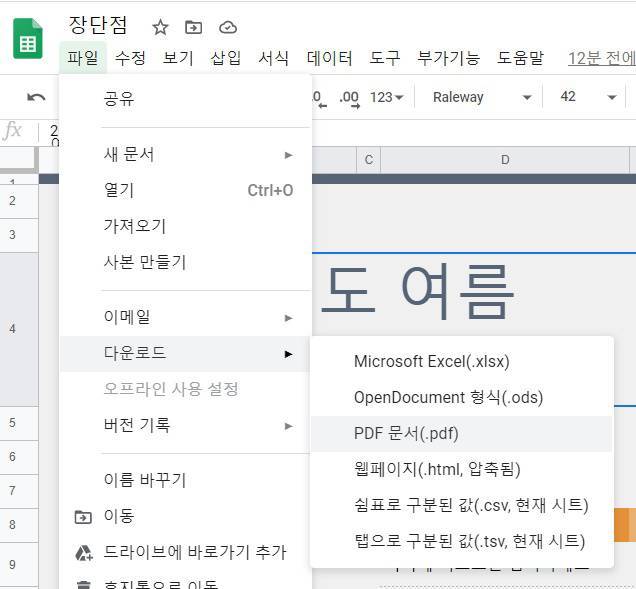Download as 쉼표로 구분된 값(.csv)
The width and height of the screenshot is (636, 589).
[462, 505]
